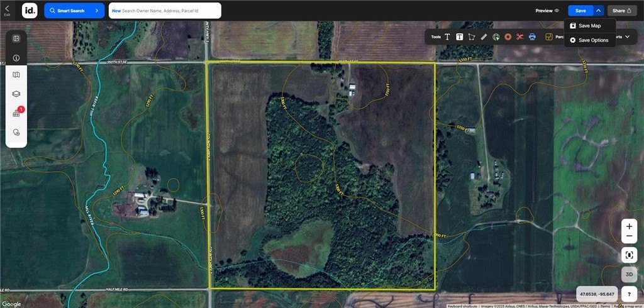Expand the Smart Search arrow button
The width and height of the screenshot is (644, 308).
coord(97,11)
